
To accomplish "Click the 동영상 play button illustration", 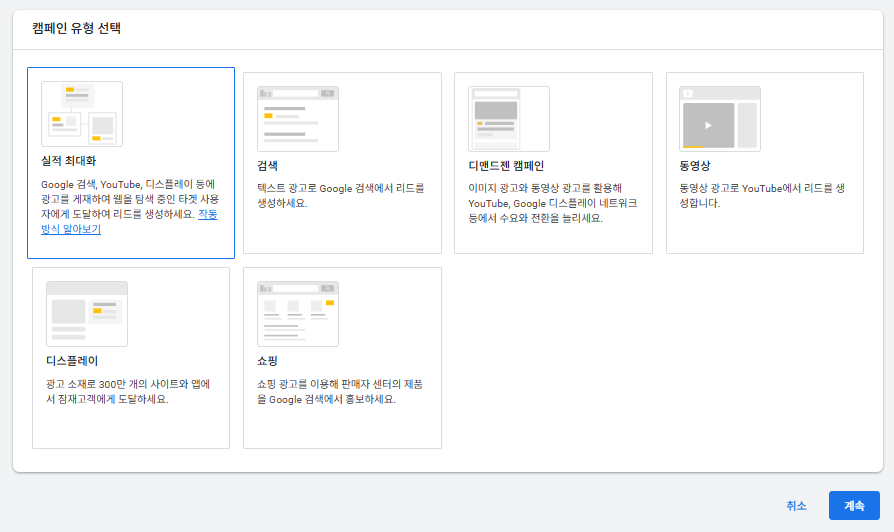I will 708,125.
